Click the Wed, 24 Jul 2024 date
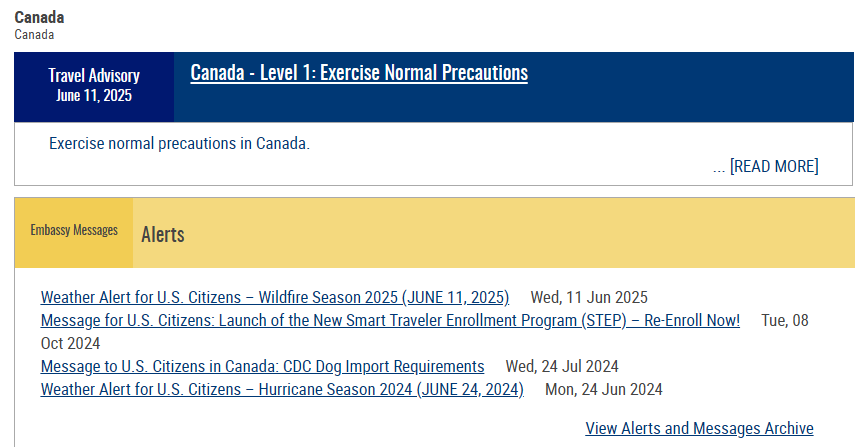 click(562, 366)
